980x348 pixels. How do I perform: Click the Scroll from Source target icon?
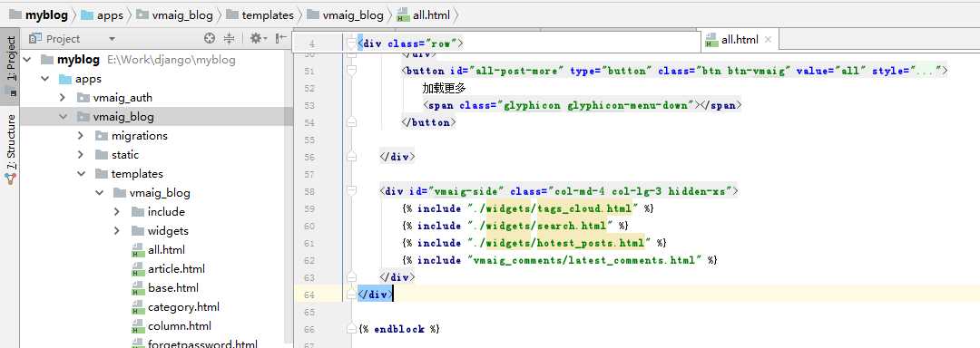click(x=210, y=39)
